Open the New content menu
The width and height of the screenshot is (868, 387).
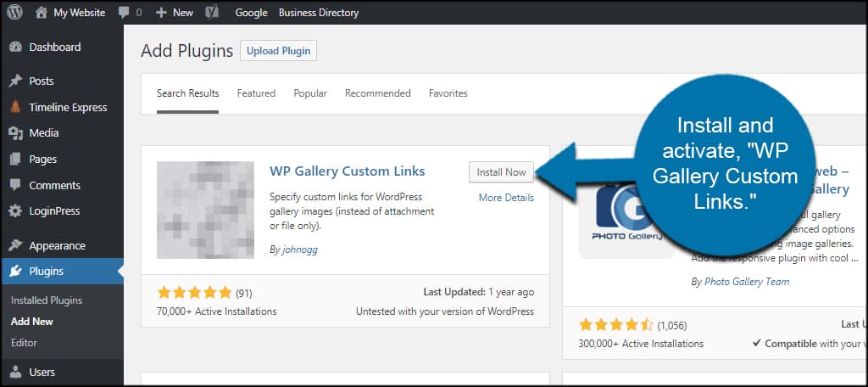coord(183,12)
